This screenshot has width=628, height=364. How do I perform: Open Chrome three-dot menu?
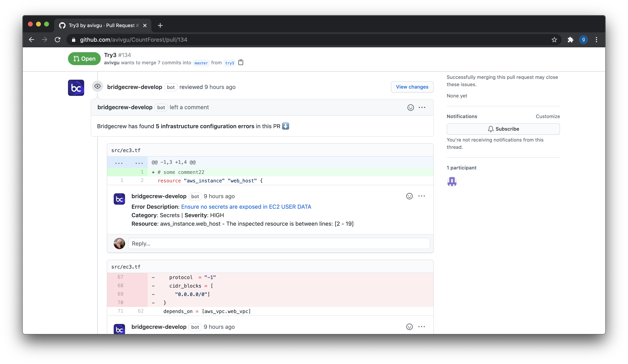coord(596,40)
